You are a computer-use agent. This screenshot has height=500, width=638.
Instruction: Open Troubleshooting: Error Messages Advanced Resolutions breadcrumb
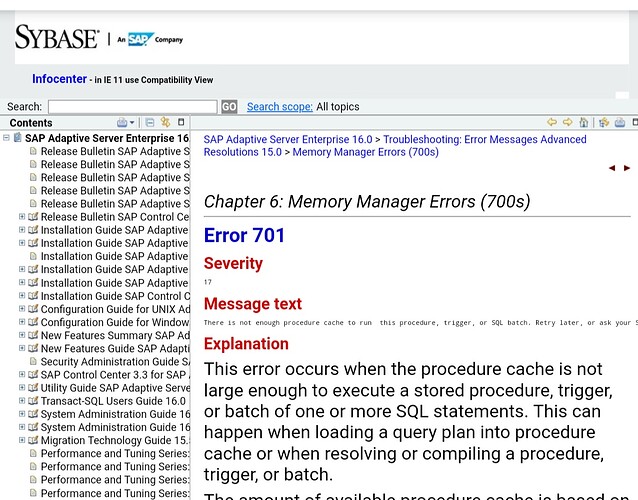pos(395,146)
